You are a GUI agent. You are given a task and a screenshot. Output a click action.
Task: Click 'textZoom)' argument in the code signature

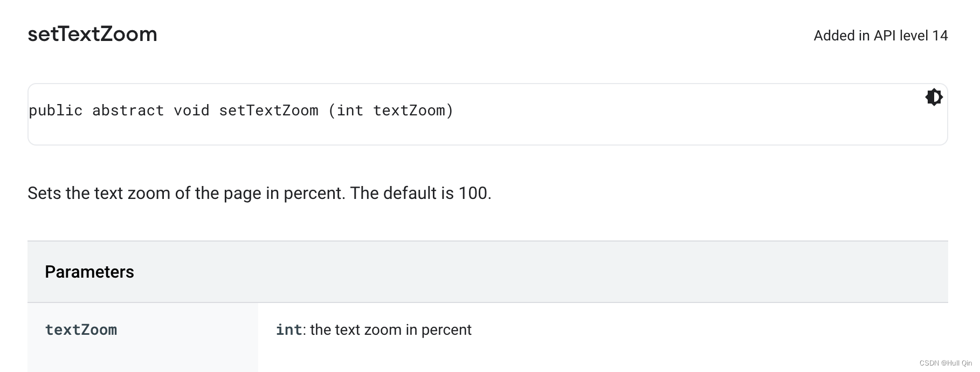pyautogui.click(x=413, y=111)
